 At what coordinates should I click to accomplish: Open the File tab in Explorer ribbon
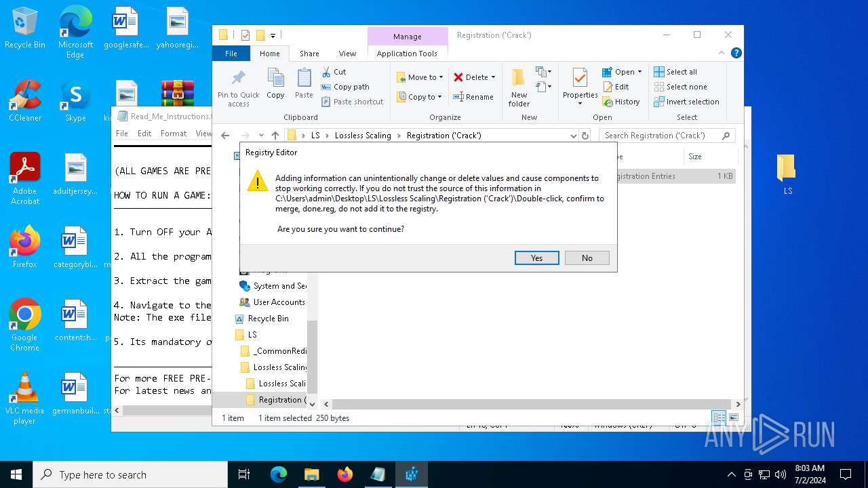[x=231, y=54]
